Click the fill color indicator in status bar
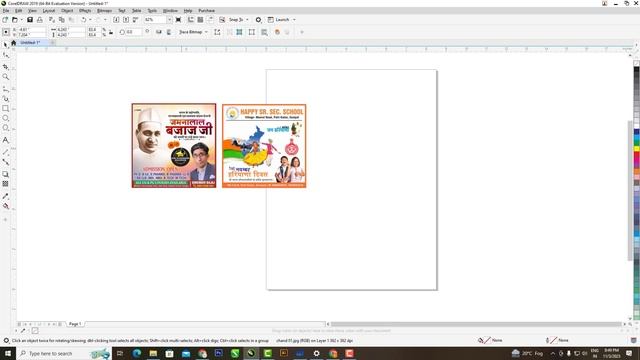The height and width of the screenshot is (360, 640). click(x=487, y=340)
